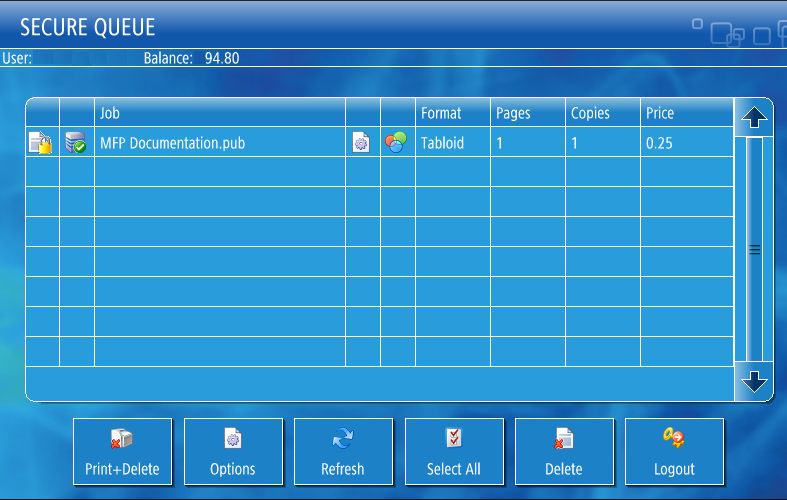Click the color circles icon in job row

pyautogui.click(x=396, y=142)
